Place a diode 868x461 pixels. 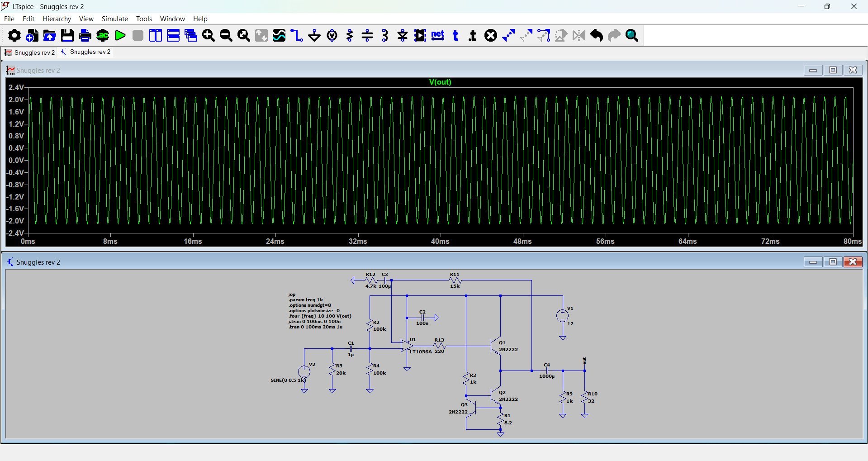403,35
